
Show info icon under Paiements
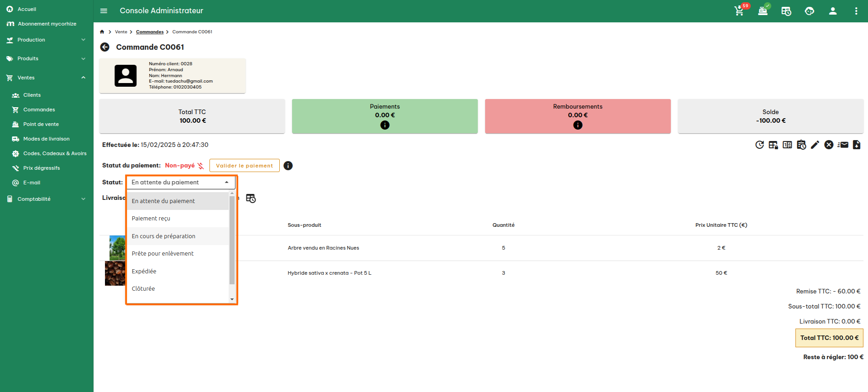tap(385, 125)
